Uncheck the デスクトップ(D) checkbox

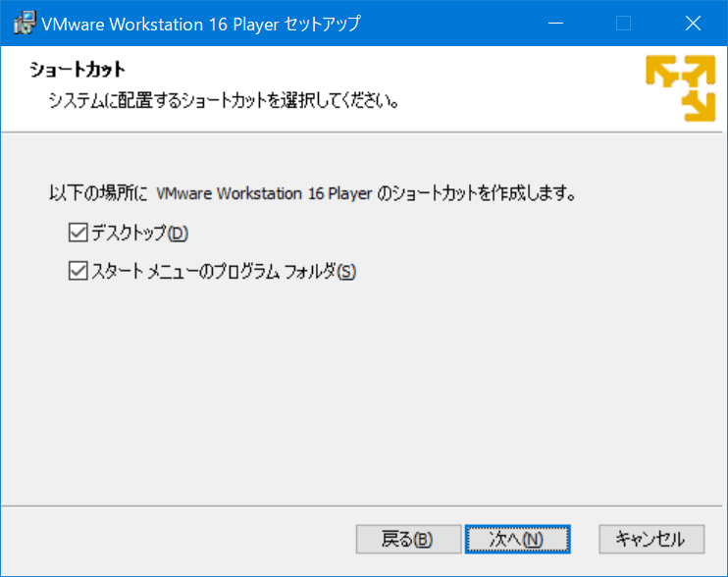tap(78, 233)
